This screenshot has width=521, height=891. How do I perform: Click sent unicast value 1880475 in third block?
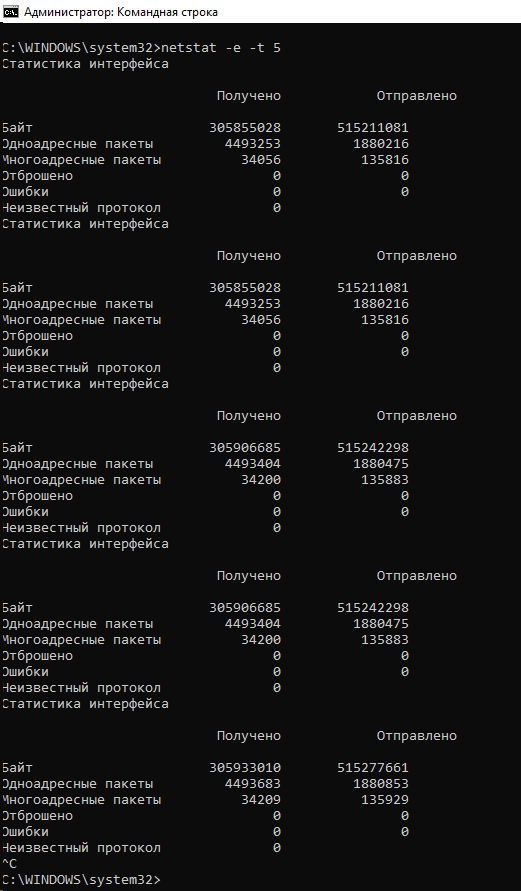click(381, 464)
